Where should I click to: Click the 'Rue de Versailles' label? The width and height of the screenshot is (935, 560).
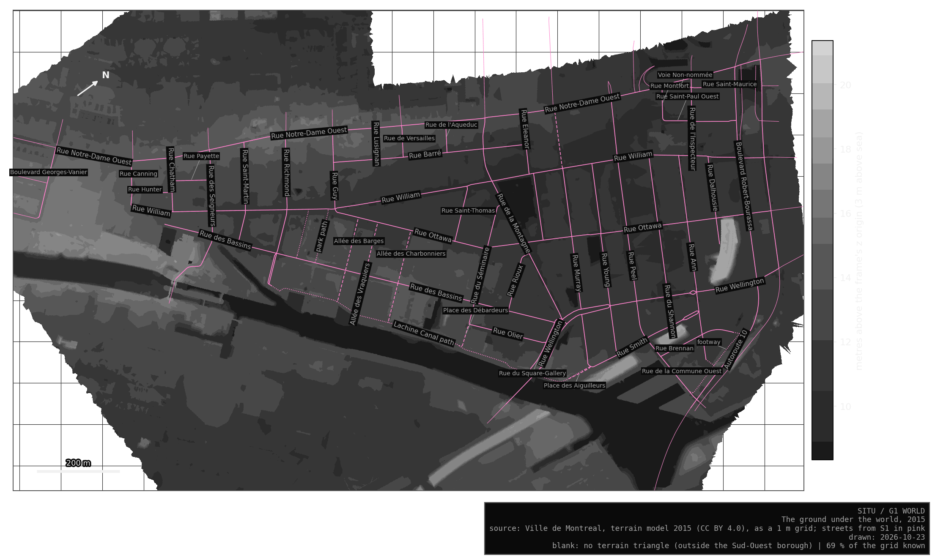[x=409, y=139]
